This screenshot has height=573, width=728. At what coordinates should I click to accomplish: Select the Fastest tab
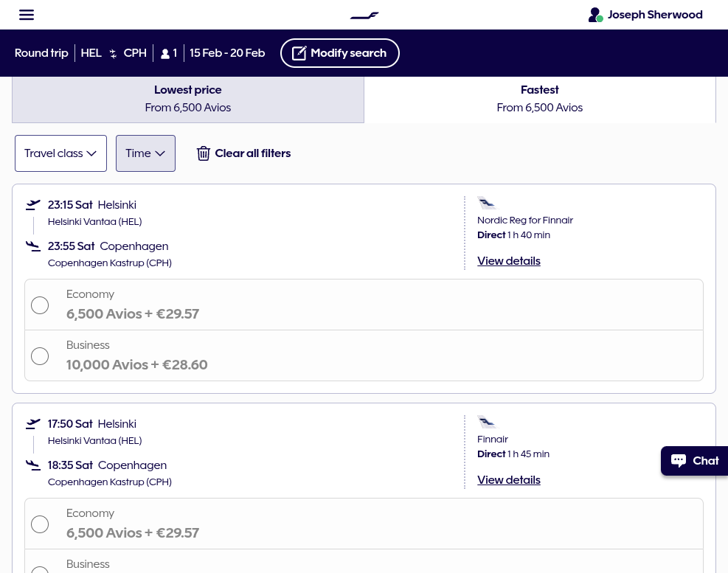[x=539, y=99]
